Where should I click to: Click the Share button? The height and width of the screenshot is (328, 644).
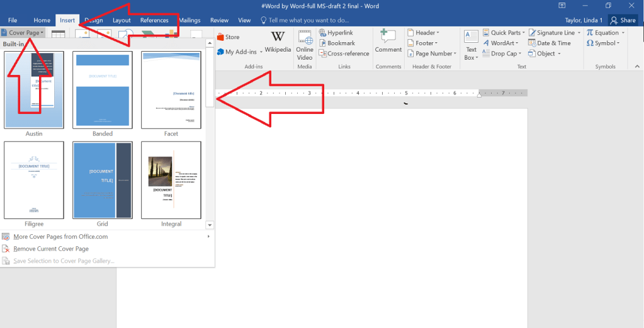[623, 20]
